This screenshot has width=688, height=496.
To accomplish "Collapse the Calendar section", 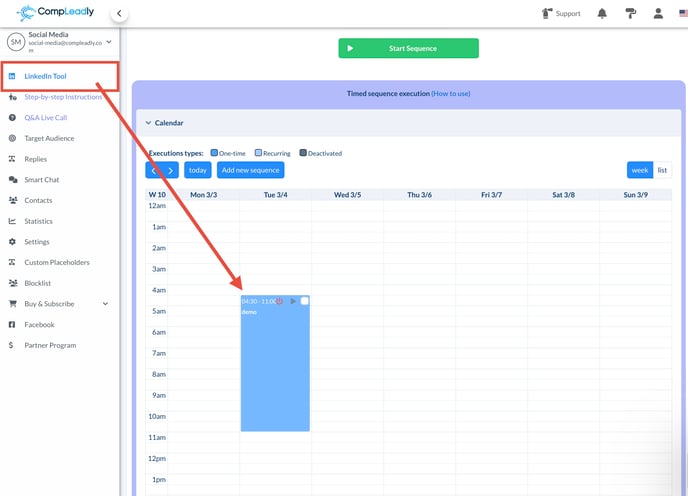I will (x=149, y=123).
